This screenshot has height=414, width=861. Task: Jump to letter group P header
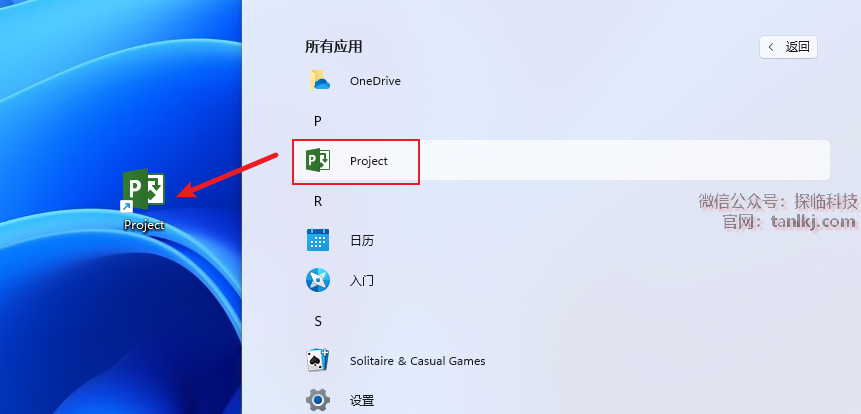point(317,121)
